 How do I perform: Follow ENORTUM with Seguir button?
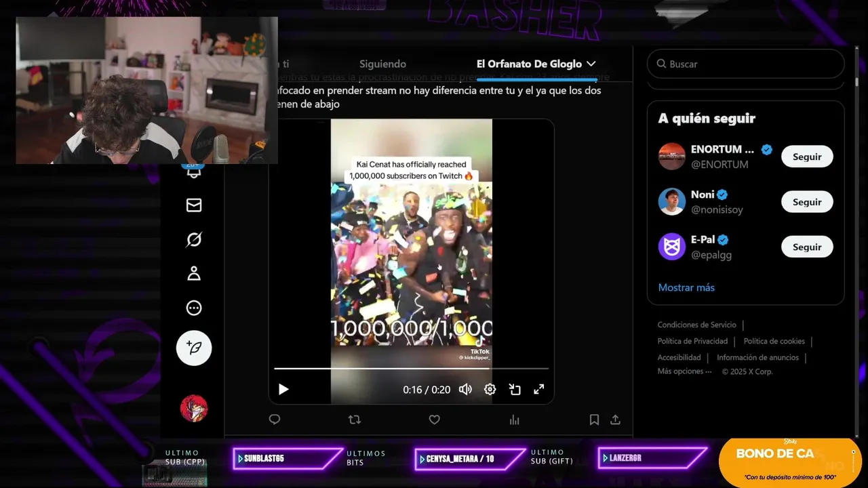point(807,157)
